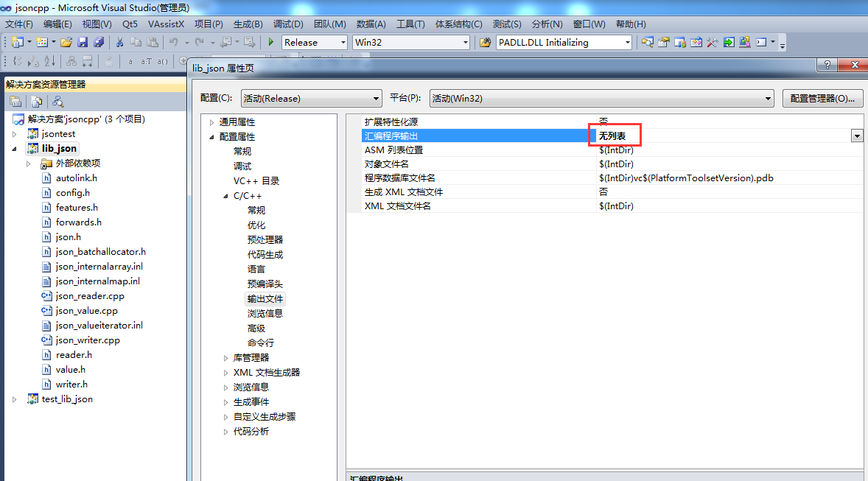Click the Undo arrow icon
The image size is (868, 481).
pyautogui.click(x=174, y=42)
